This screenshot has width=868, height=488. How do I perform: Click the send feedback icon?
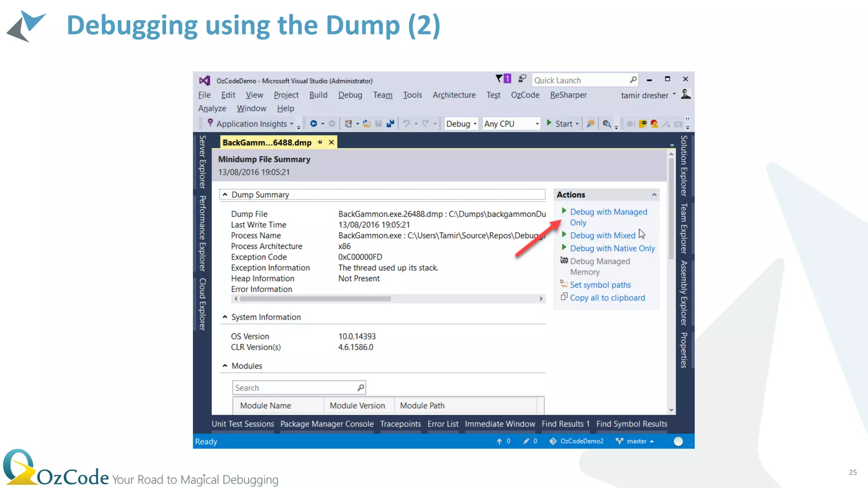click(522, 79)
